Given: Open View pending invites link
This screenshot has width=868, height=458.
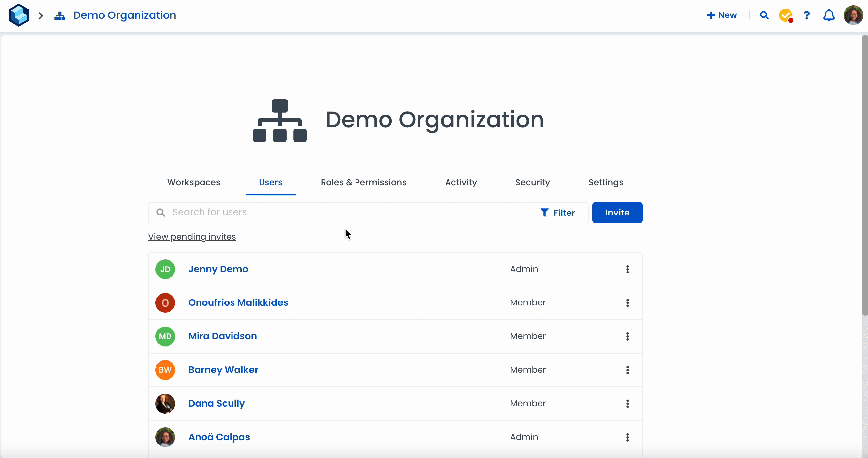Looking at the screenshot, I should coord(192,236).
